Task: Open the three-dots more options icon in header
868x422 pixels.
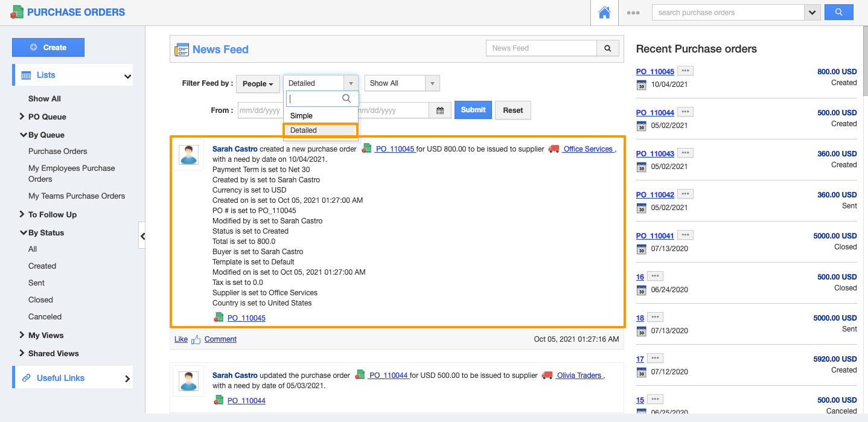Action: (633, 13)
